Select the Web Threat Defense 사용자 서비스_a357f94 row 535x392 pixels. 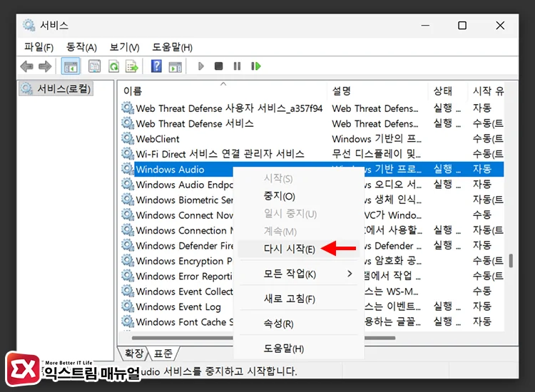coord(229,108)
